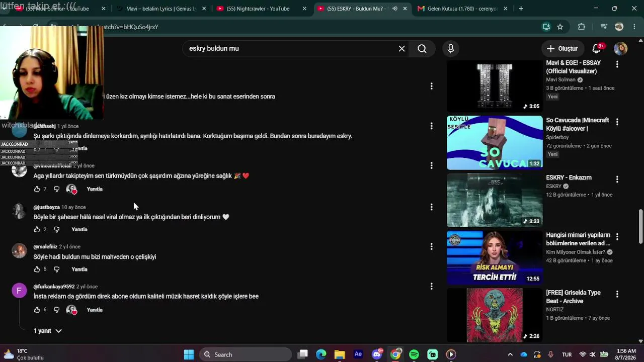Click the magnifier search button

(x=422, y=48)
